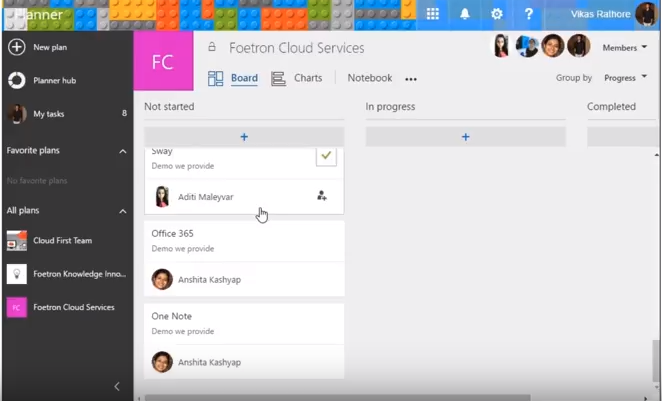Click the In progress column header

390,107
